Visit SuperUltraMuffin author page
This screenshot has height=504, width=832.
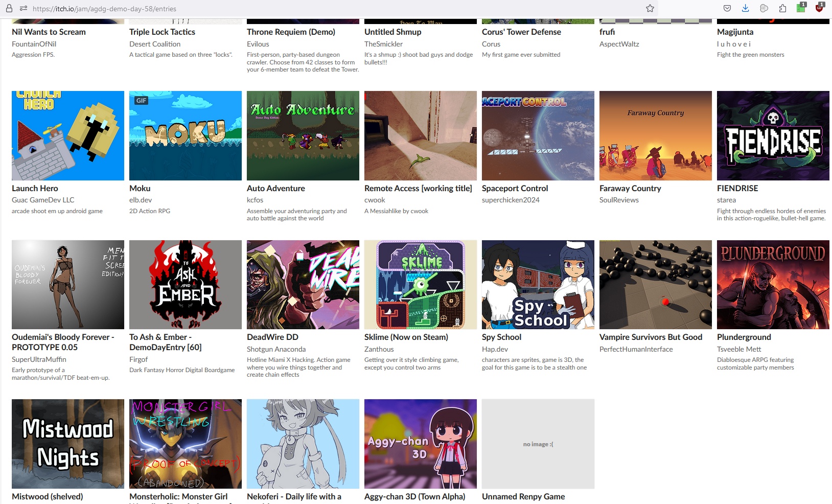coord(39,359)
